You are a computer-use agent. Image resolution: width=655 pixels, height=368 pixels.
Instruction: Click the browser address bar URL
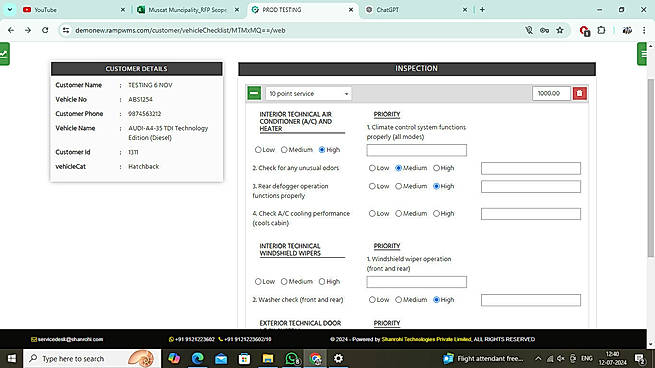tap(180, 30)
